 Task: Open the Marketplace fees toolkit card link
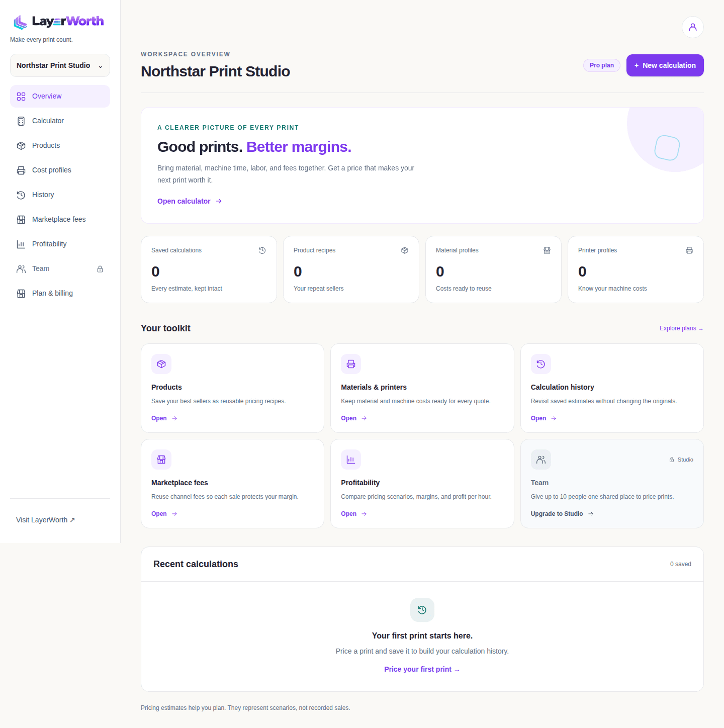(164, 514)
